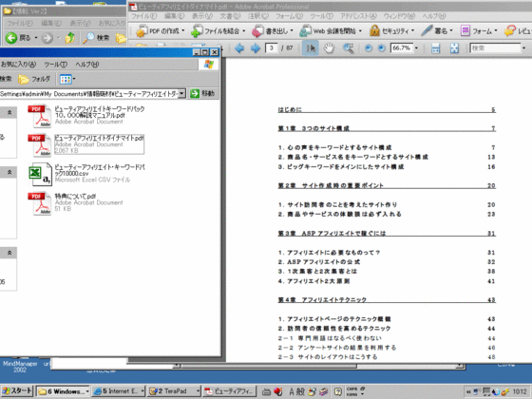532x399 pixels.
Task: Open フォルダ folders view in Explorer
Action: [34, 79]
